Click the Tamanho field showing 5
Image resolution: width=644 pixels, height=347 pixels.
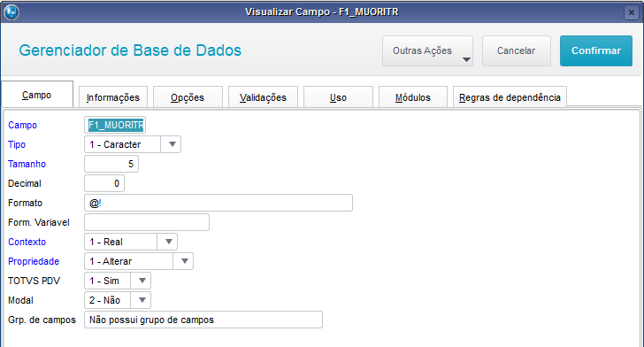[111, 164]
